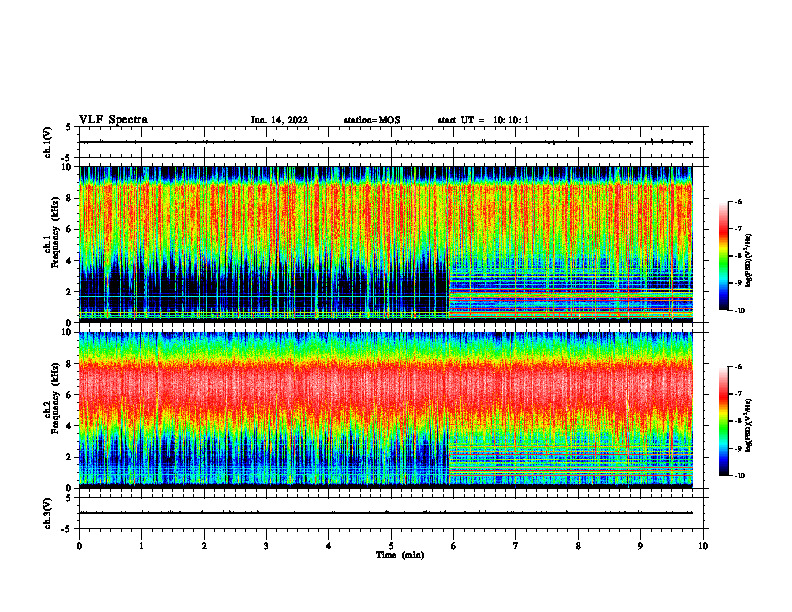Click the time axis tick label 9
This screenshot has width=792, height=612.
tap(640, 546)
